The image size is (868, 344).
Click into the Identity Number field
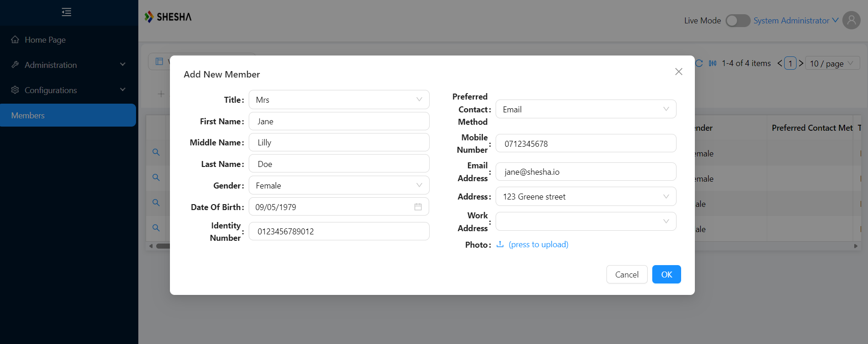[x=339, y=231]
